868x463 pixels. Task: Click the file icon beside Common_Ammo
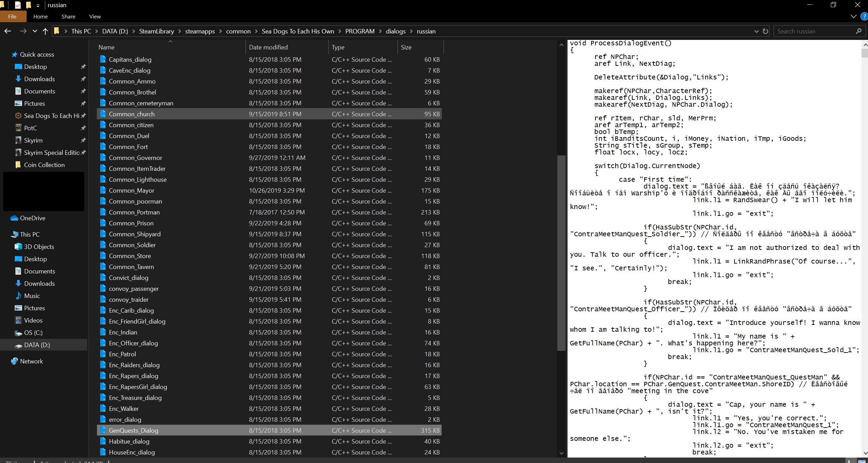click(x=103, y=81)
